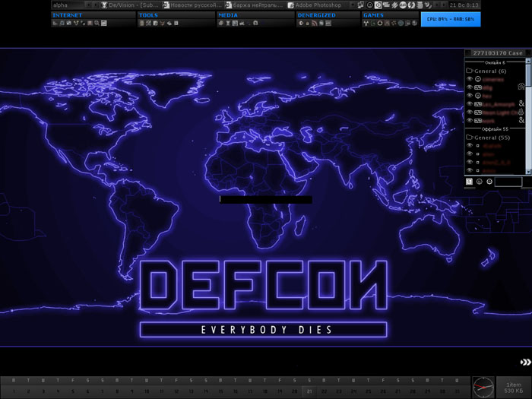Click the first icon under the Internet group
The height and width of the screenshot is (399, 532).
point(55,24)
